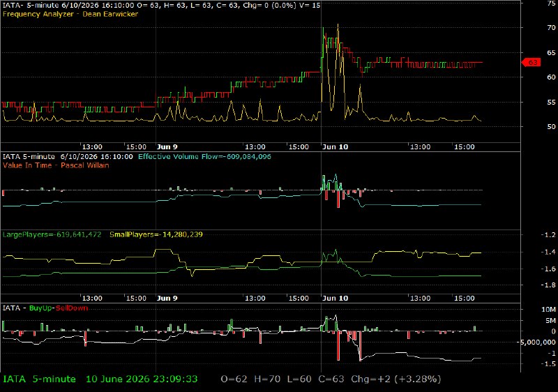Click status bar 'Chg=+2 (+3.28%)' value
Image resolution: width=558 pixels, height=392 pixels.
(396, 379)
